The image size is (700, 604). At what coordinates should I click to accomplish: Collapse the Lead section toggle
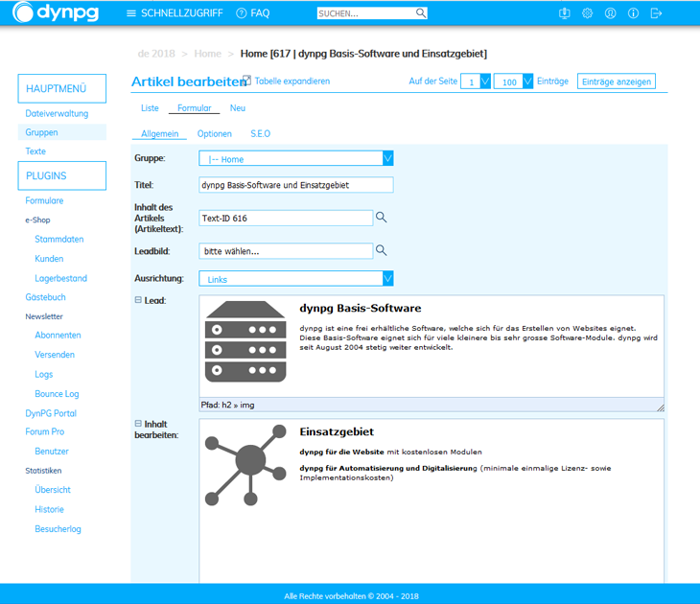pyautogui.click(x=138, y=300)
